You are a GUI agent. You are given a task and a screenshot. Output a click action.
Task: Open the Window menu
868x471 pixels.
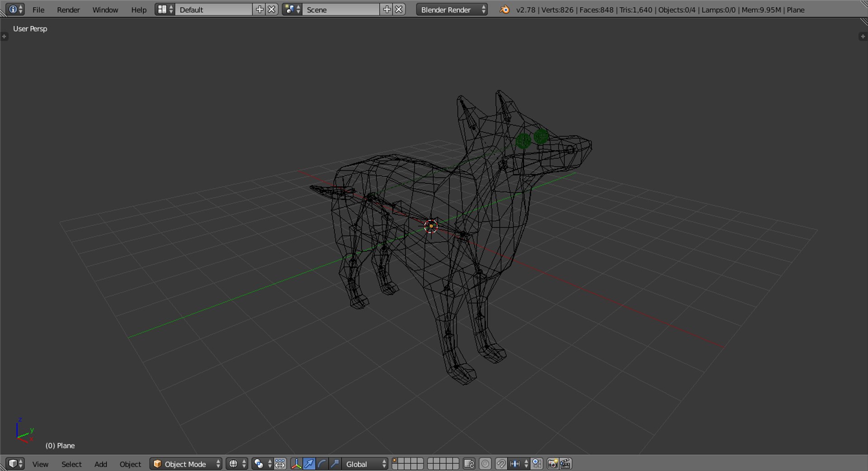tap(105, 10)
